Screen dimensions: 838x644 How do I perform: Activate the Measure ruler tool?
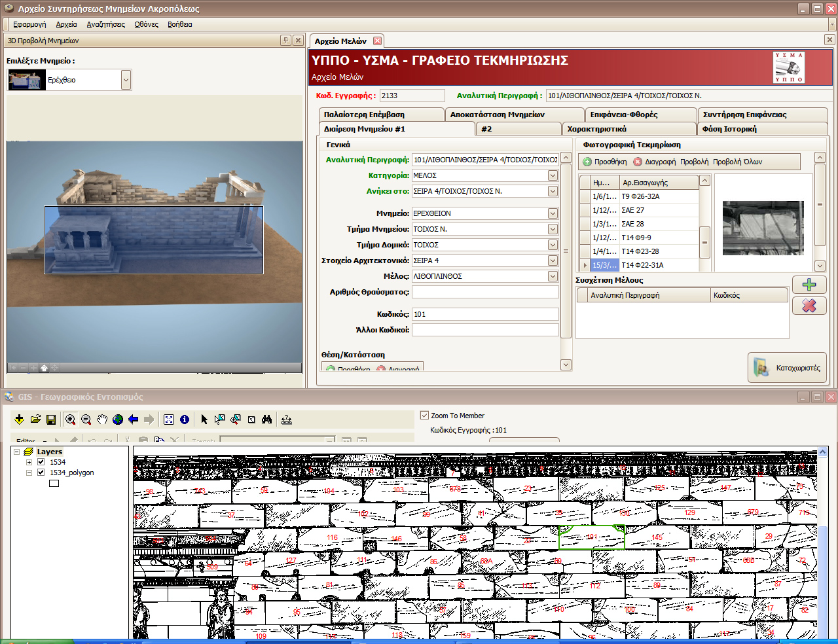coord(286,420)
